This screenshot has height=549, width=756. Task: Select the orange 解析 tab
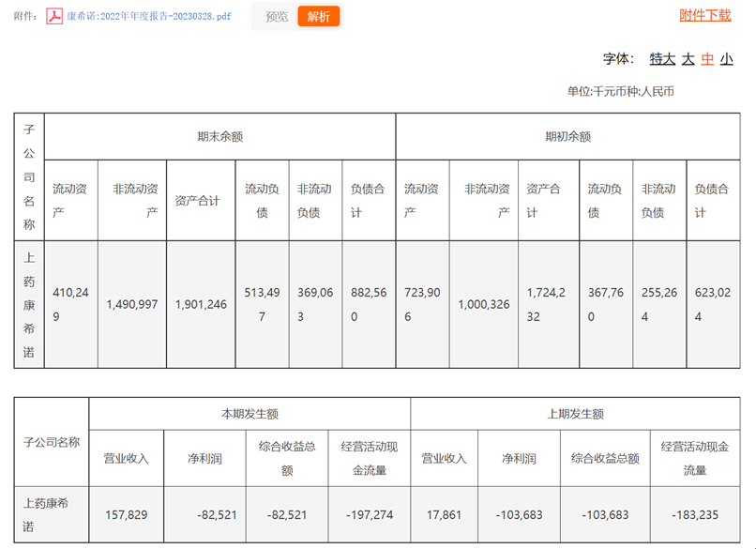pos(319,17)
